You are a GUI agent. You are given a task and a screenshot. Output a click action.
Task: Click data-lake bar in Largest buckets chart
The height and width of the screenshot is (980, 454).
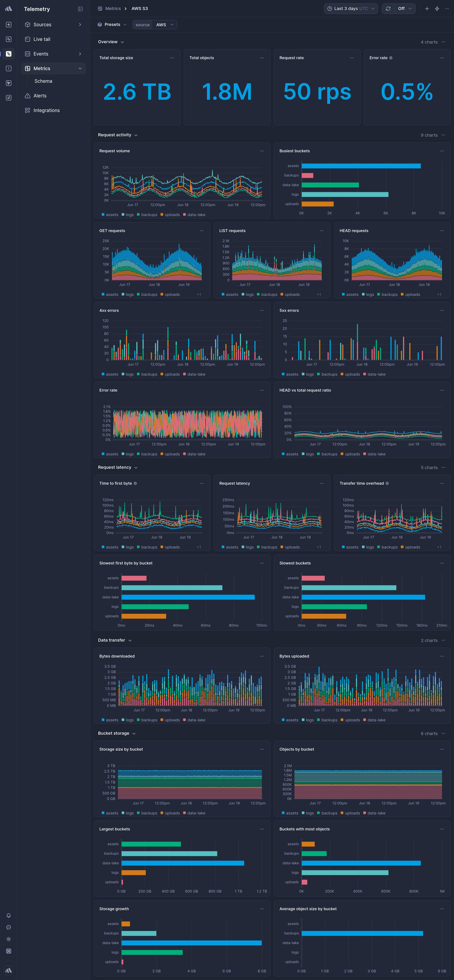pos(182,863)
